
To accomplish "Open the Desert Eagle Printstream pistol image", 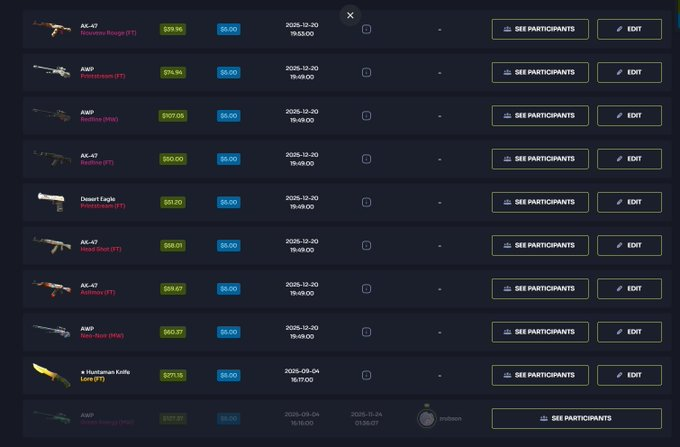I will click(52, 202).
